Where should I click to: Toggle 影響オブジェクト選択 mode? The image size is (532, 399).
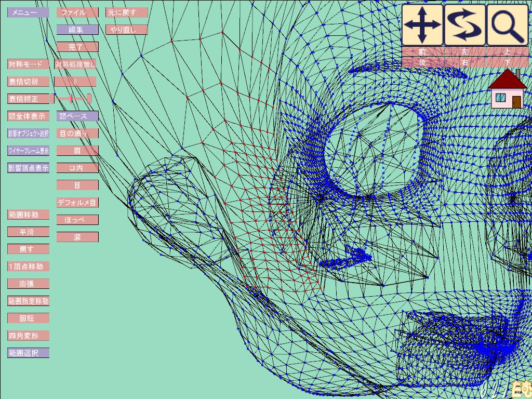click(28, 134)
